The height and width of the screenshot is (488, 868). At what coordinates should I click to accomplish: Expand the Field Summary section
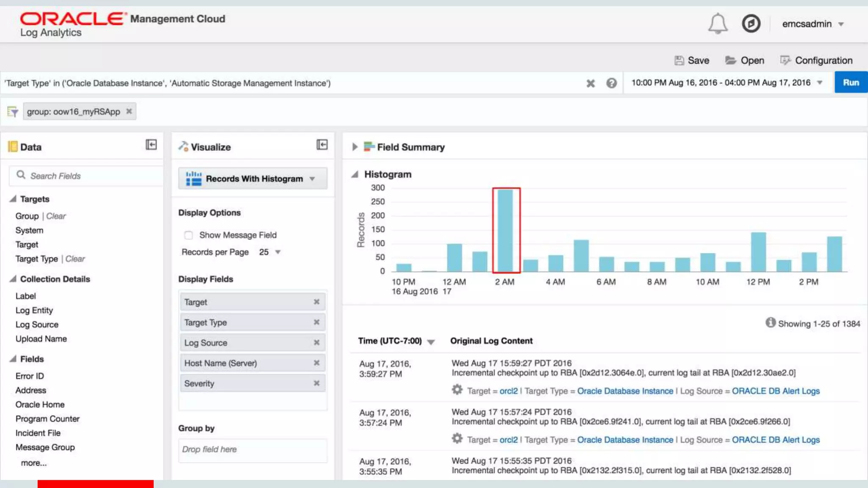pos(355,147)
